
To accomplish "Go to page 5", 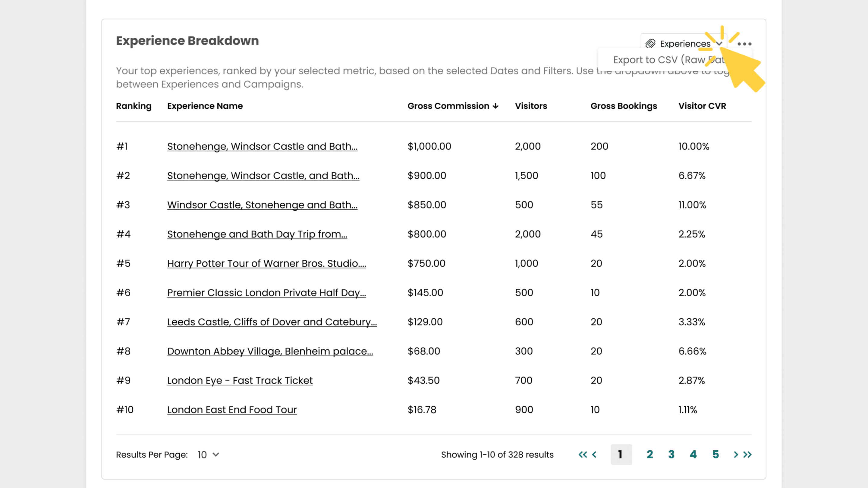I will tap(716, 455).
